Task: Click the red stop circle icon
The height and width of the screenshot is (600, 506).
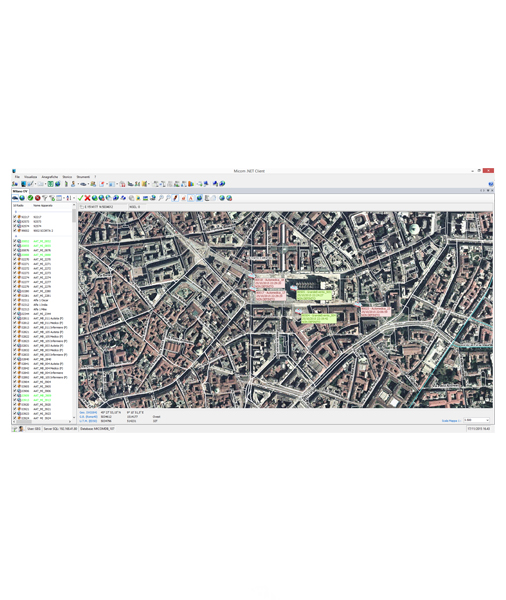Action: click(38, 198)
